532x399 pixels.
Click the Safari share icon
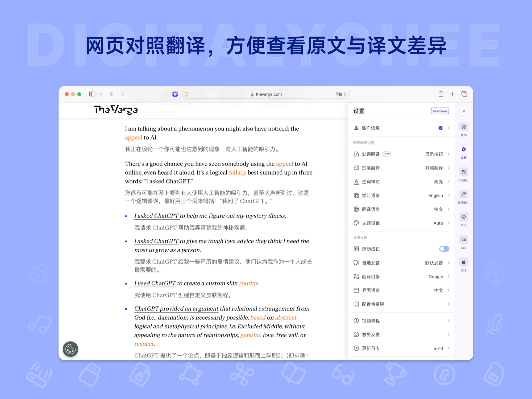click(441, 94)
